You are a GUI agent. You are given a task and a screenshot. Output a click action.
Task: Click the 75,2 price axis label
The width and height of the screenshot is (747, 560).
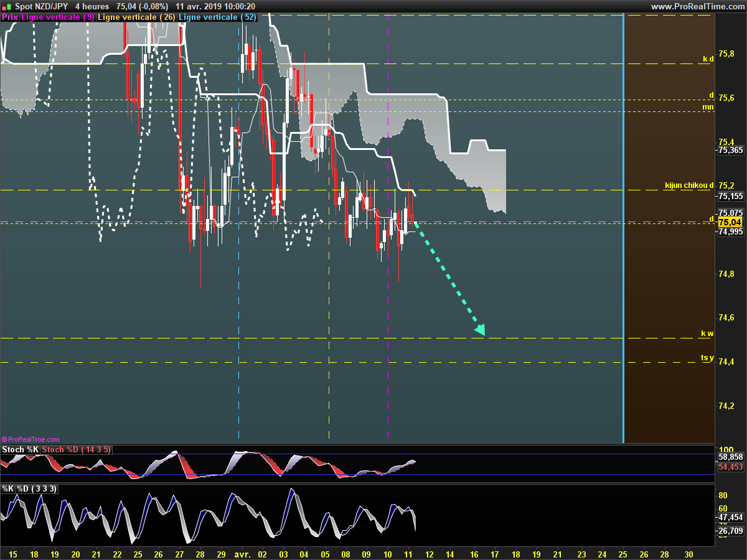(726, 185)
